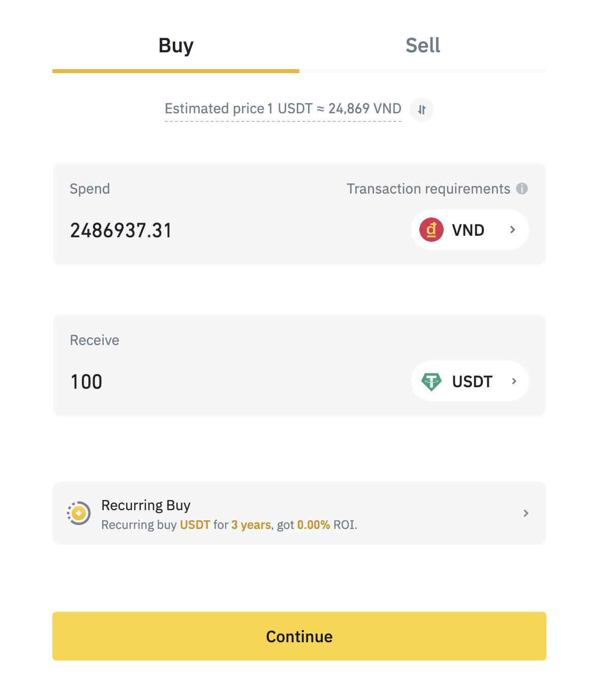Click the VND currency label text
The width and height of the screenshot is (616, 690).
pyautogui.click(x=468, y=230)
